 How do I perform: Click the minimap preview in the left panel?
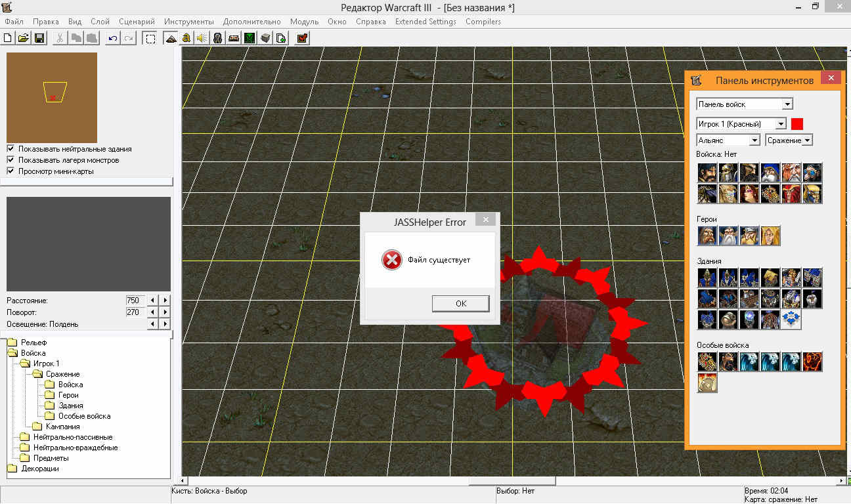tap(52, 97)
